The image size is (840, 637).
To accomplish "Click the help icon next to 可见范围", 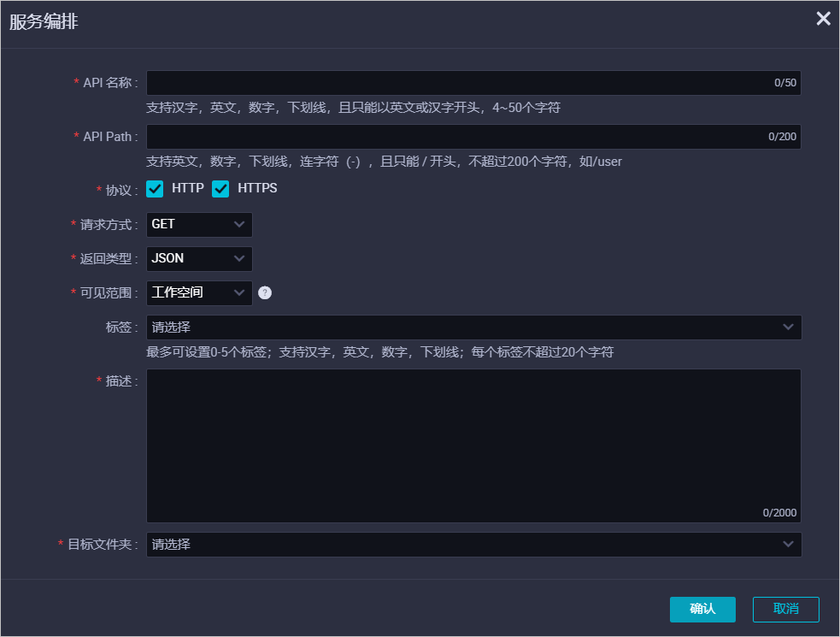I will 265,292.
